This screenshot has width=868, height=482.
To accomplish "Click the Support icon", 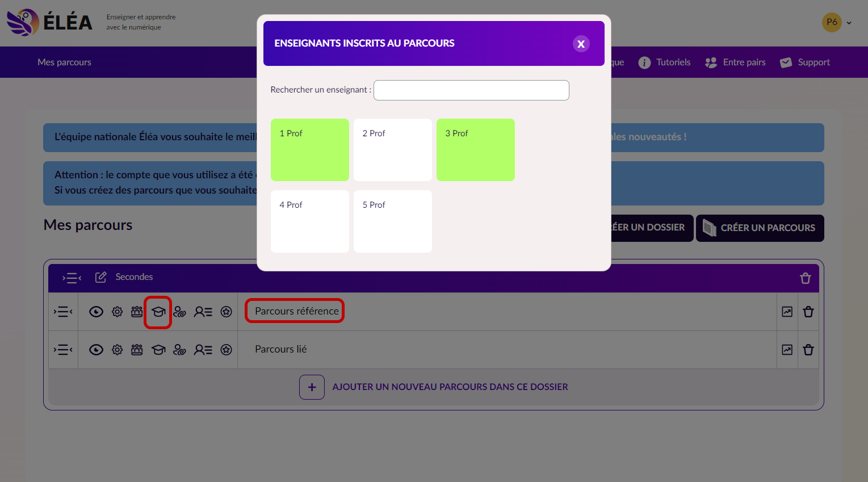I will click(x=786, y=62).
